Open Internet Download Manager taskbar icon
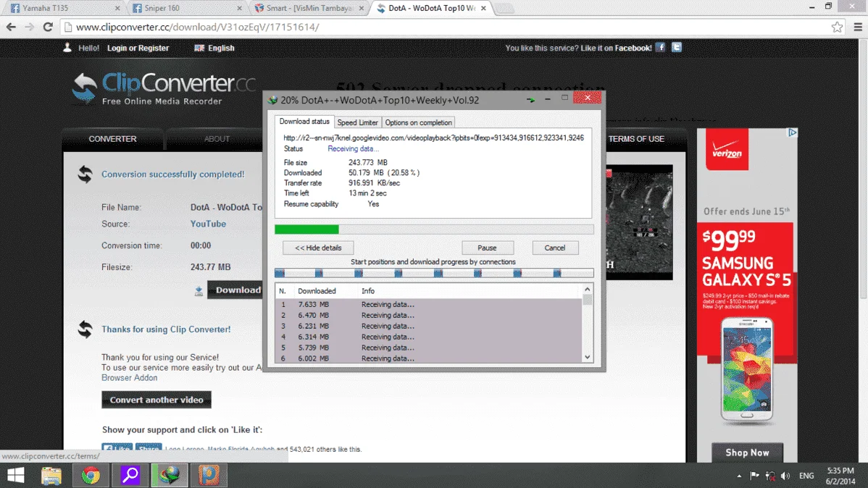The width and height of the screenshot is (868, 488). [x=170, y=475]
